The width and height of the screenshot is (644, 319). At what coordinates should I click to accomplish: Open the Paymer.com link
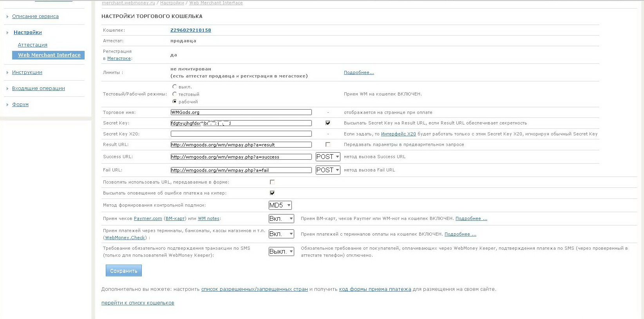click(x=148, y=218)
